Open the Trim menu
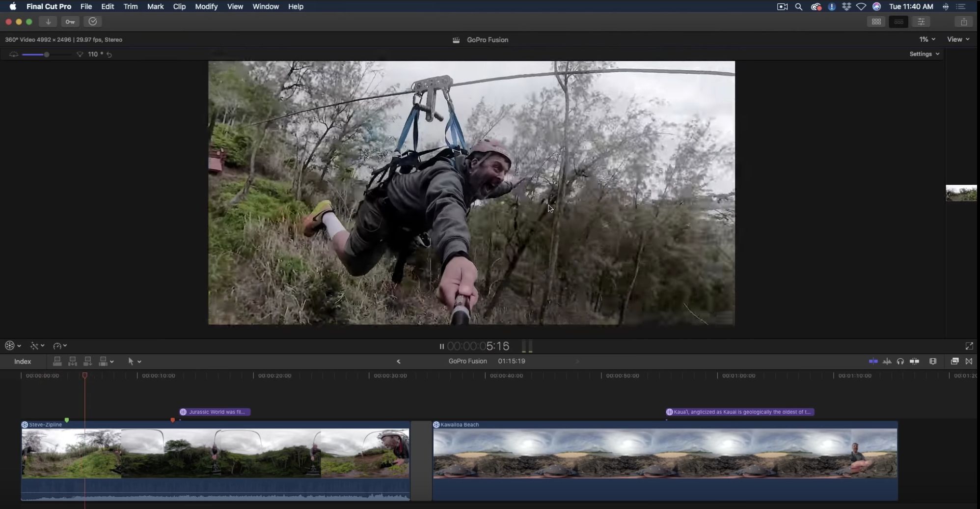980x509 pixels. (131, 6)
